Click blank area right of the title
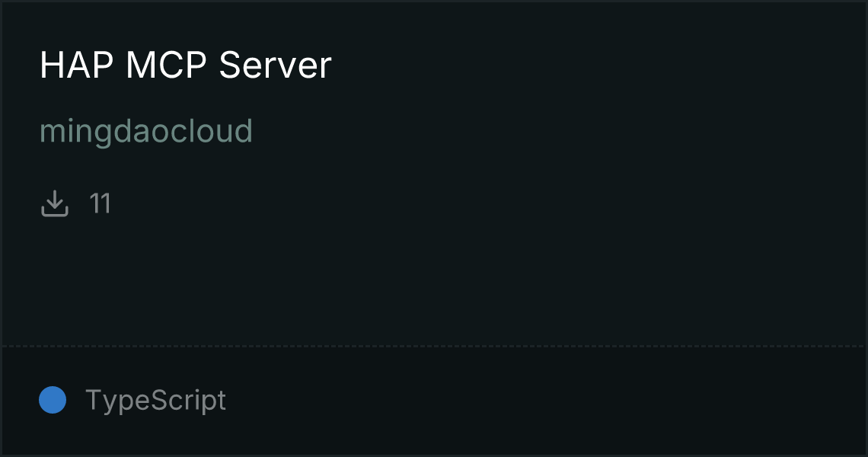The width and height of the screenshot is (868, 457). pyautogui.click(x=598, y=65)
